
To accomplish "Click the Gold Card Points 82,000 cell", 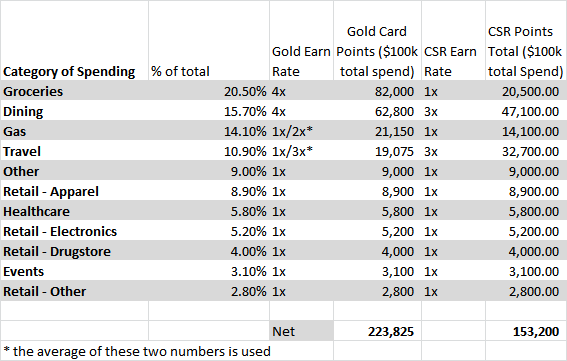I will 377,91.
